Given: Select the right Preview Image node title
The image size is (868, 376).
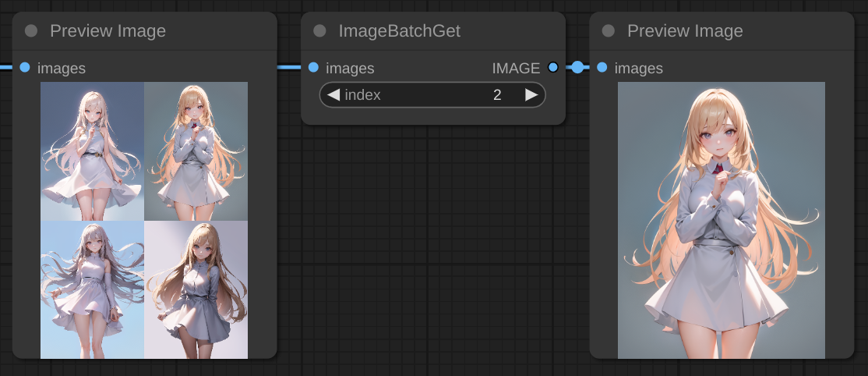Looking at the screenshot, I should [685, 31].
